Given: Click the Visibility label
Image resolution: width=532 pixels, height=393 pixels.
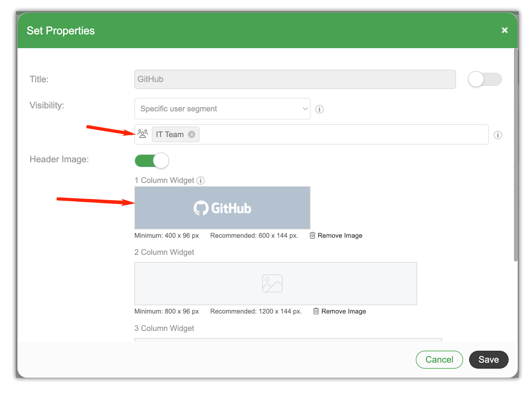Looking at the screenshot, I should point(47,105).
